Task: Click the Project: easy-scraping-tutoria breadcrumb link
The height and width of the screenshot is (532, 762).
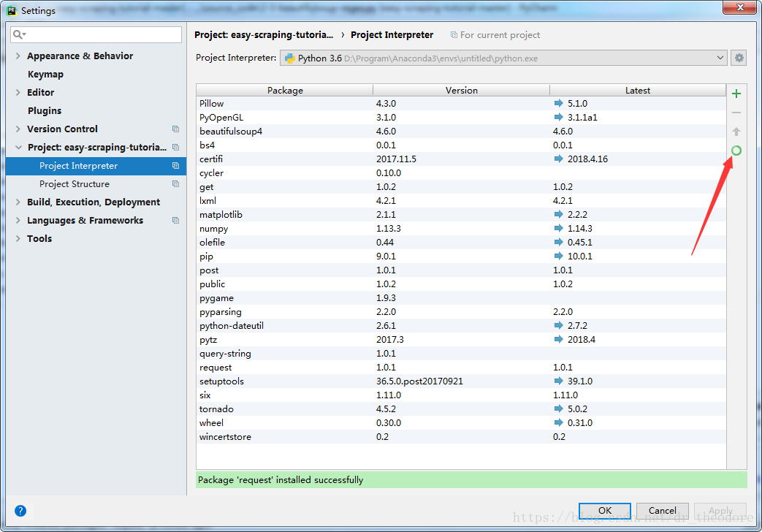Action: pyautogui.click(x=264, y=35)
